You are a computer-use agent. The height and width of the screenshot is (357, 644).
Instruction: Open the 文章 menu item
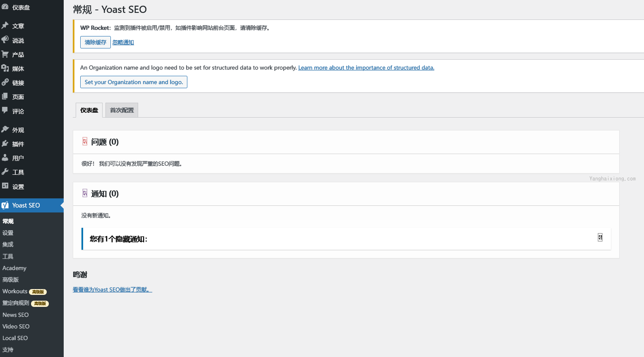(18, 26)
